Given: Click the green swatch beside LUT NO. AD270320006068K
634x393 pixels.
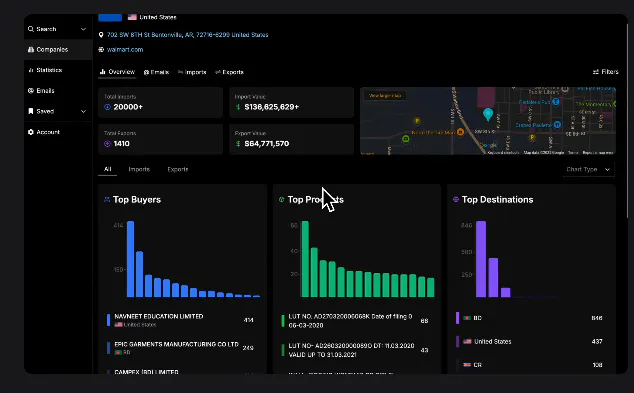Looking at the screenshot, I should tap(283, 321).
